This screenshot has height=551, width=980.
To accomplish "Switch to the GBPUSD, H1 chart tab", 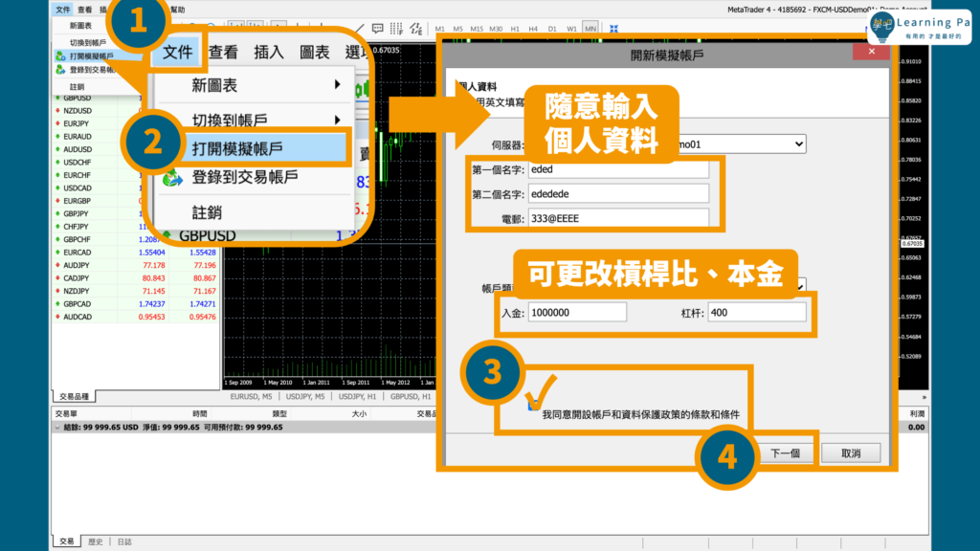I will tap(411, 397).
